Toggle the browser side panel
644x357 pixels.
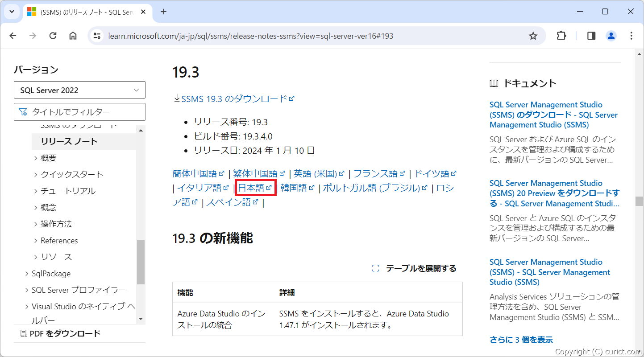[x=591, y=36]
